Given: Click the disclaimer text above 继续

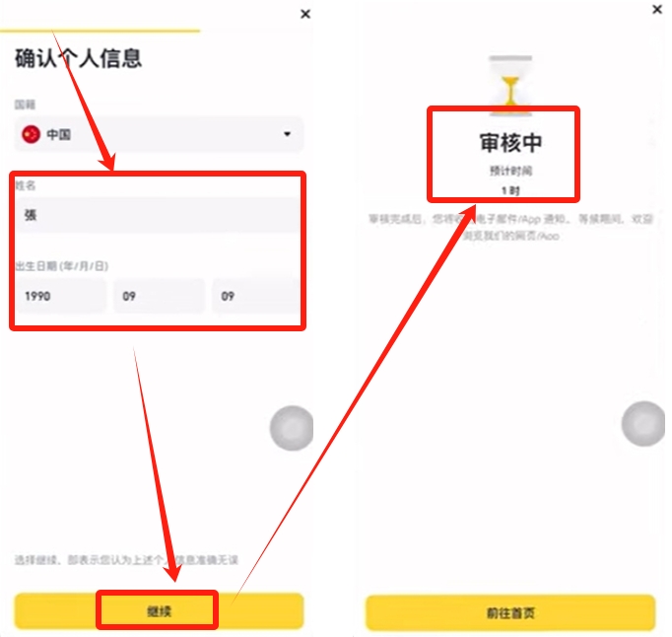Looking at the screenshot, I should point(126,560).
